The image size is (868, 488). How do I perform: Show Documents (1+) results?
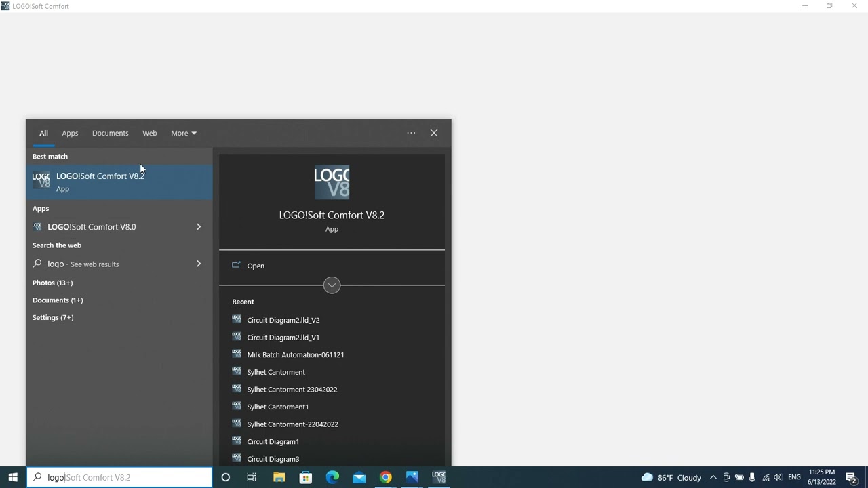(58, 300)
